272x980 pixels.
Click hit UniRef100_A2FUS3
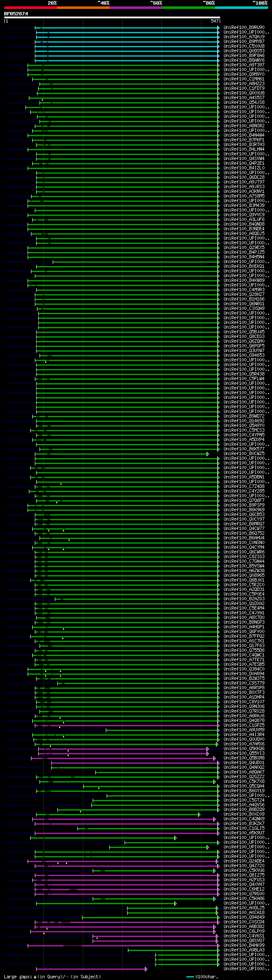[244, 880]
